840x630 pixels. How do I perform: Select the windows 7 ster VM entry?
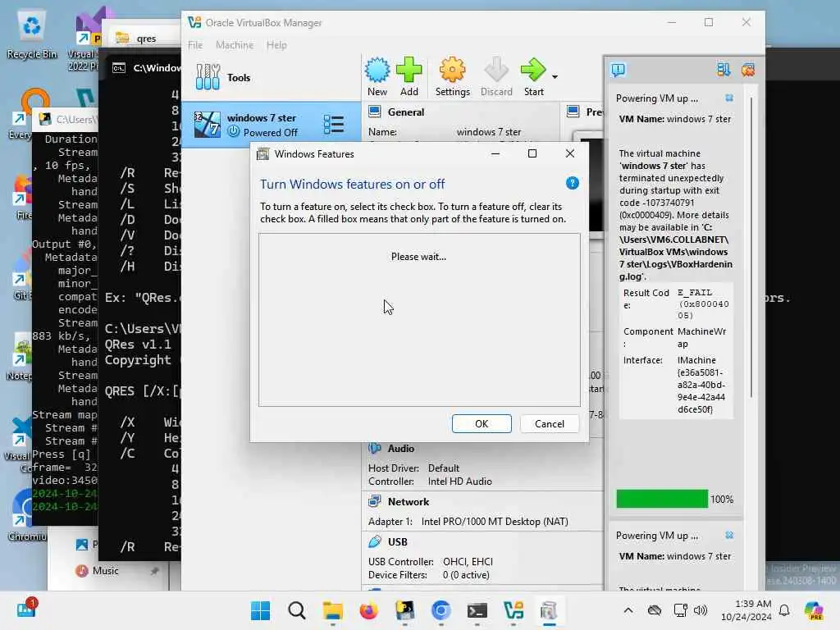click(x=271, y=125)
